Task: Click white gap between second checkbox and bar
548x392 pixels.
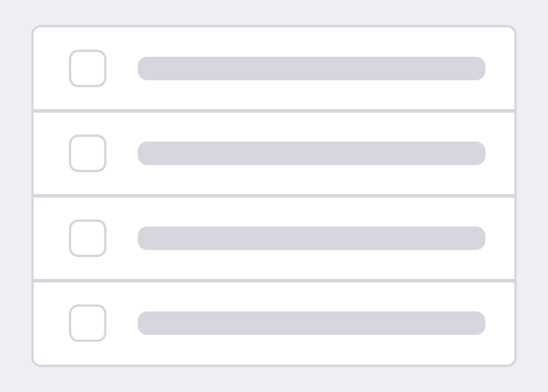Action: coord(122,153)
